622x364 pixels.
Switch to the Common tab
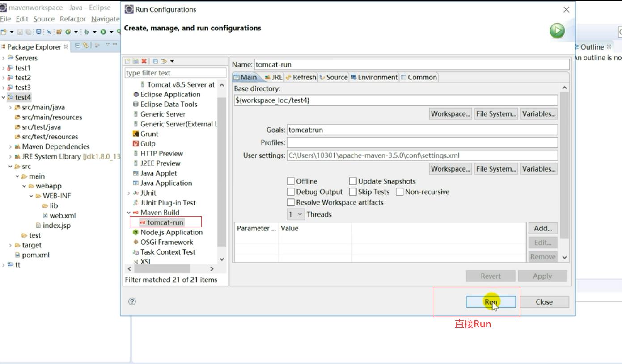[x=419, y=77]
